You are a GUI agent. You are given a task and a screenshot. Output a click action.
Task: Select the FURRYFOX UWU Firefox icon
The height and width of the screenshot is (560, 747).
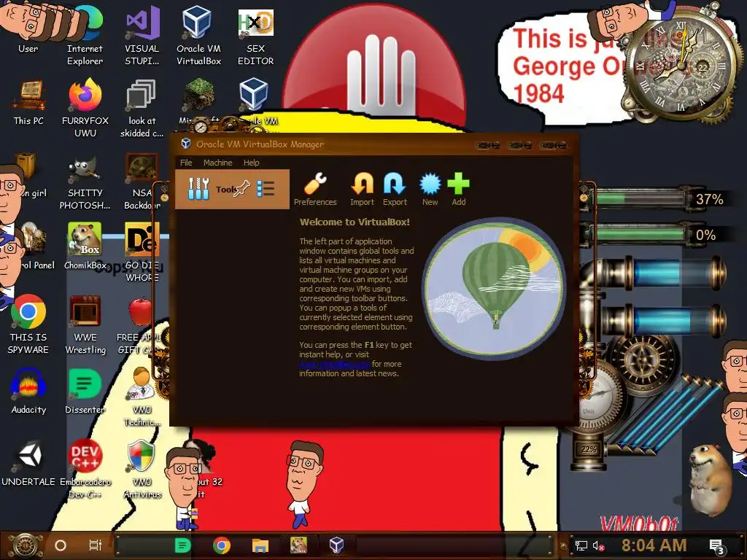coord(85,108)
